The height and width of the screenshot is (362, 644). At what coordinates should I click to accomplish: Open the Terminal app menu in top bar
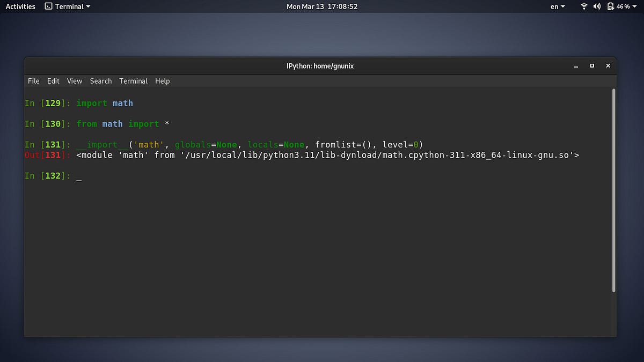[68, 6]
